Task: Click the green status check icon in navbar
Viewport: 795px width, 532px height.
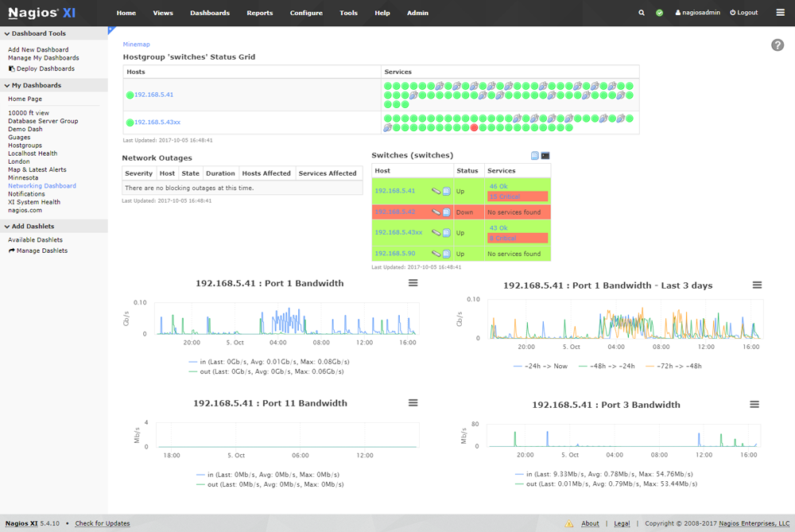Action: (x=658, y=13)
